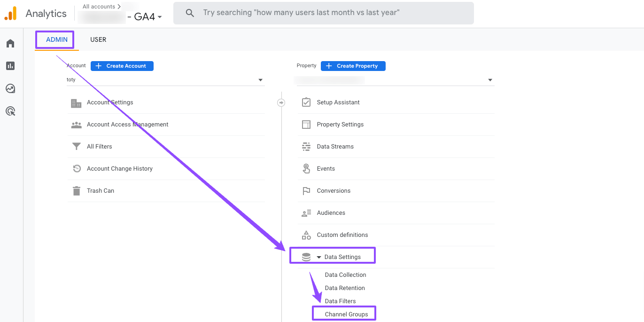
Task: Click the Audiences person-list icon
Action: (x=306, y=213)
